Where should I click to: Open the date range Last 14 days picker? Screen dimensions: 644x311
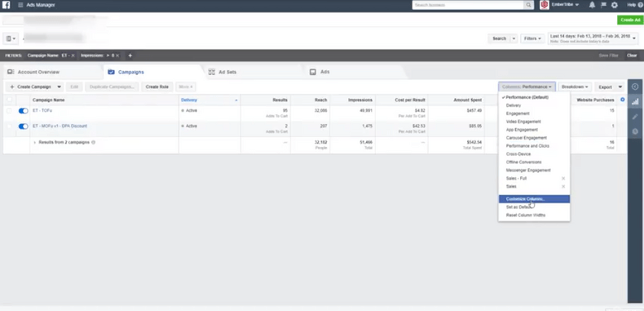(x=593, y=38)
